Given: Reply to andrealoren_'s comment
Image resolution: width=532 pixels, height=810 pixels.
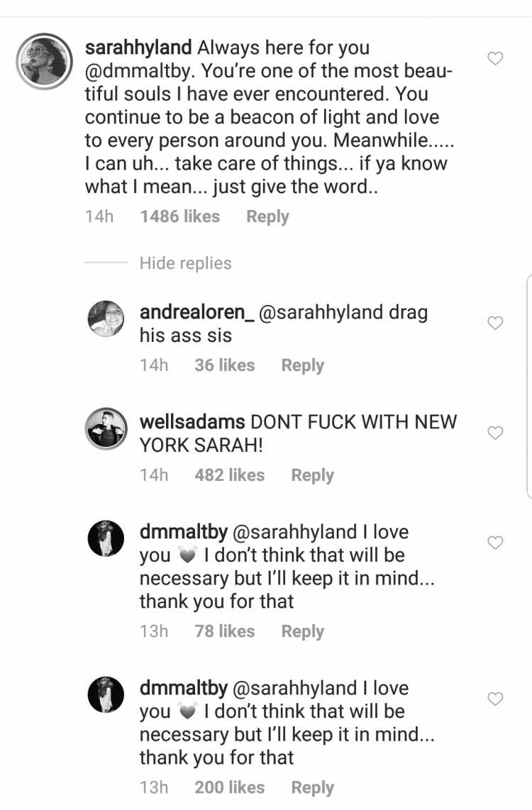Looking at the screenshot, I should coord(303,365).
